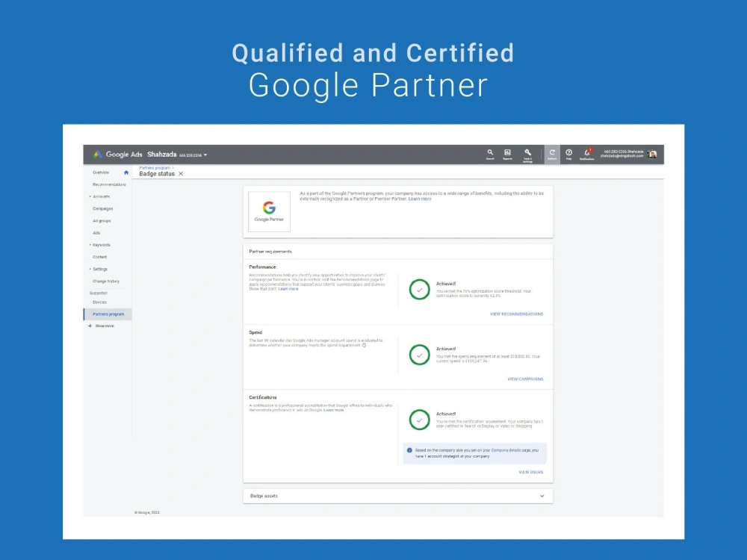Close the Badge status page with X
The image size is (747, 560).
pyautogui.click(x=181, y=174)
